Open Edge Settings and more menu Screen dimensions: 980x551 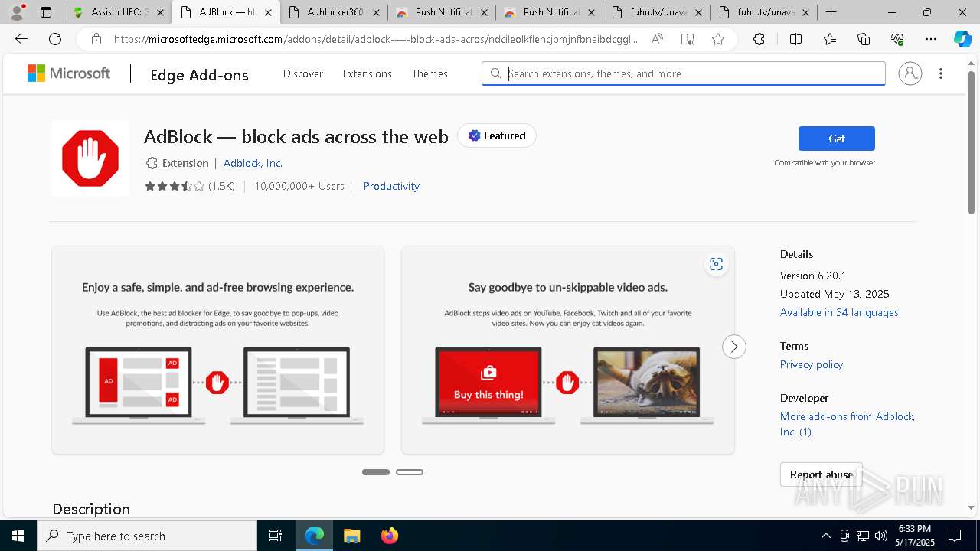[931, 39]
